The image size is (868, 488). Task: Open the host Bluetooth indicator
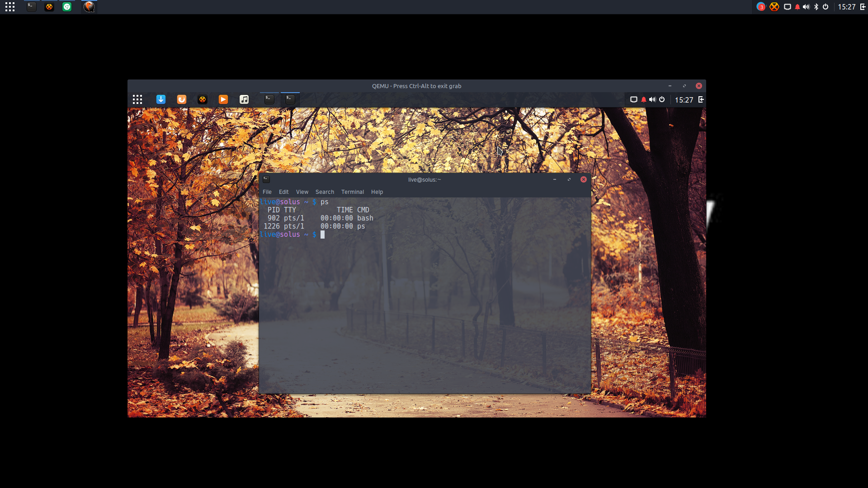816,7
